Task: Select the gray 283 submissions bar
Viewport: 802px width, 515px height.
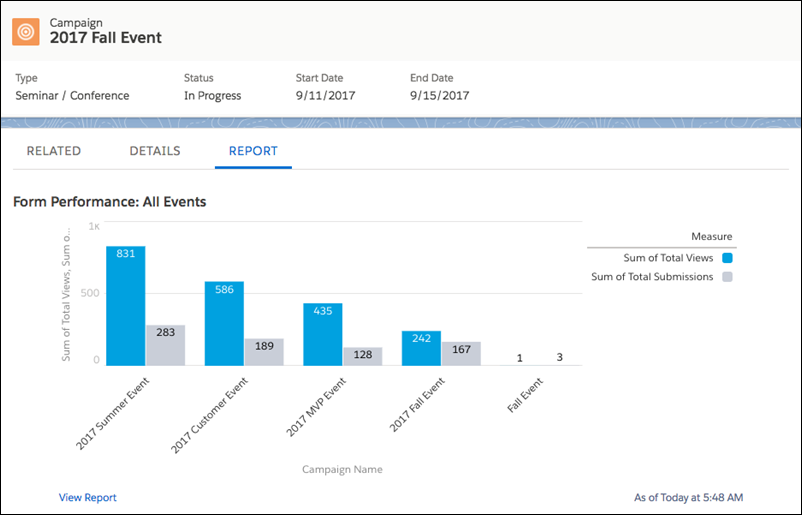Action: [x=166, y=345]
